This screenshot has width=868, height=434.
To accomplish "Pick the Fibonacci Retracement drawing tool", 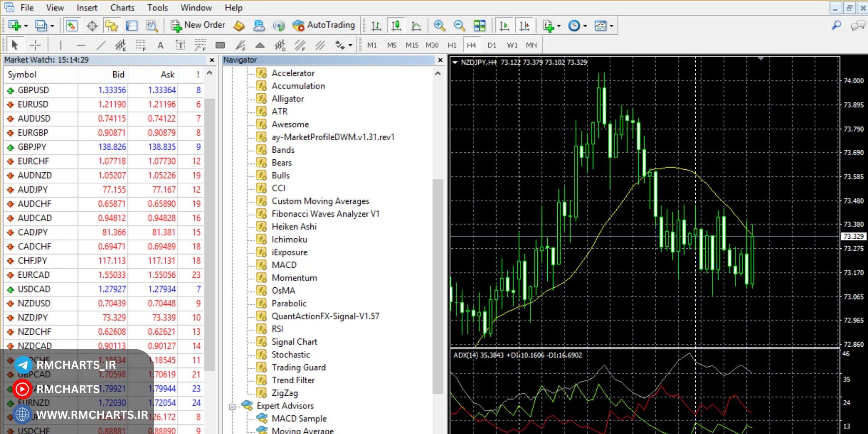I will point(140,45).
